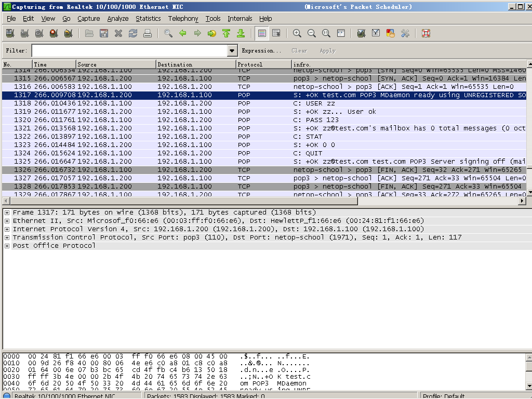Viewport: 532px width, 399px height.
Task: Click the Expression... button
Action: pyautogui.click(x=261, y=50)
